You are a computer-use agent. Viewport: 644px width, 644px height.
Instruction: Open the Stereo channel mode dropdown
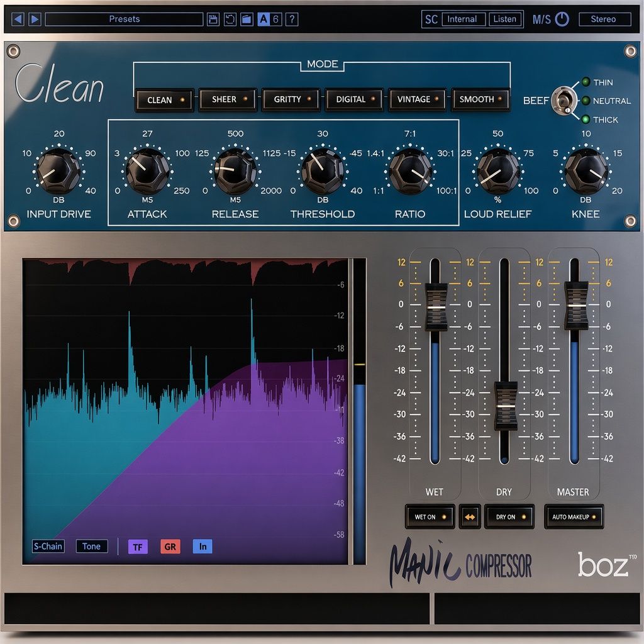(604, 19)
